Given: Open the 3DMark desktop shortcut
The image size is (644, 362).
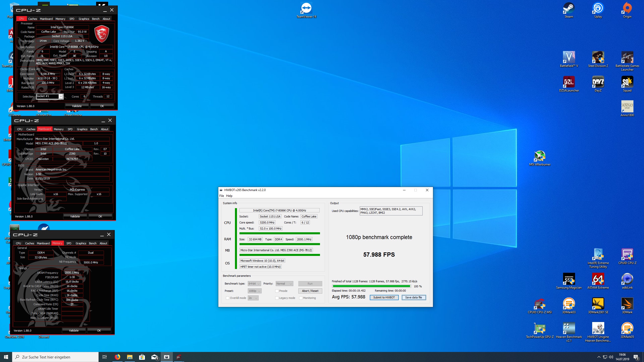Looking at the screenshot, I should (x=627, y=306).
